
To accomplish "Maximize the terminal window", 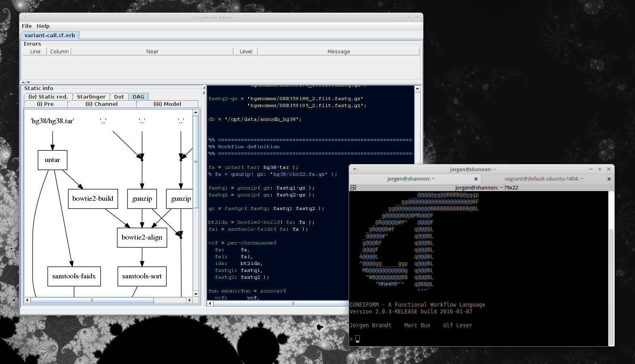I will click(x=600, y=169).
